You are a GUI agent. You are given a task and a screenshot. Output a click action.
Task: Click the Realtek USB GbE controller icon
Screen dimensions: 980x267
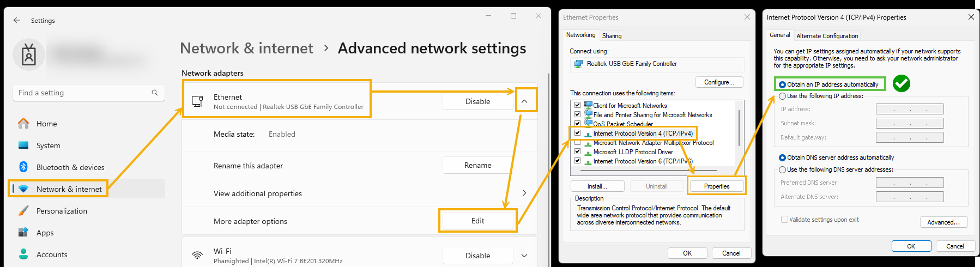[578, 64]
